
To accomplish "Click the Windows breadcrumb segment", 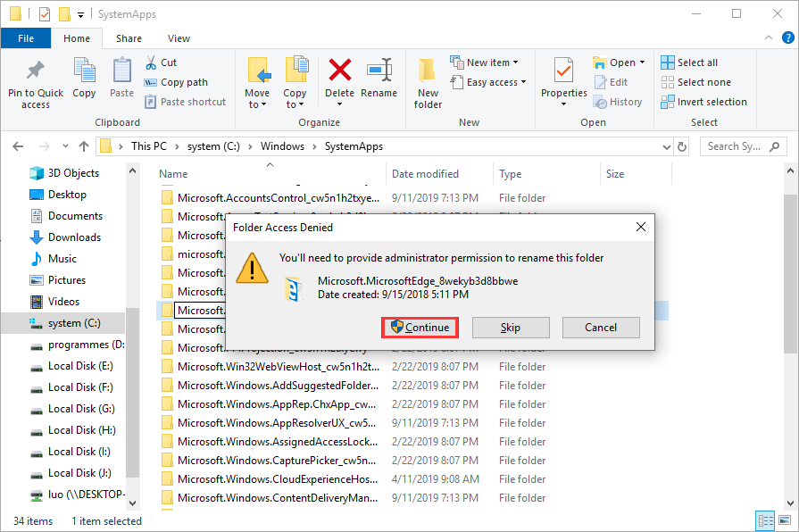I will tap(282, 146).
